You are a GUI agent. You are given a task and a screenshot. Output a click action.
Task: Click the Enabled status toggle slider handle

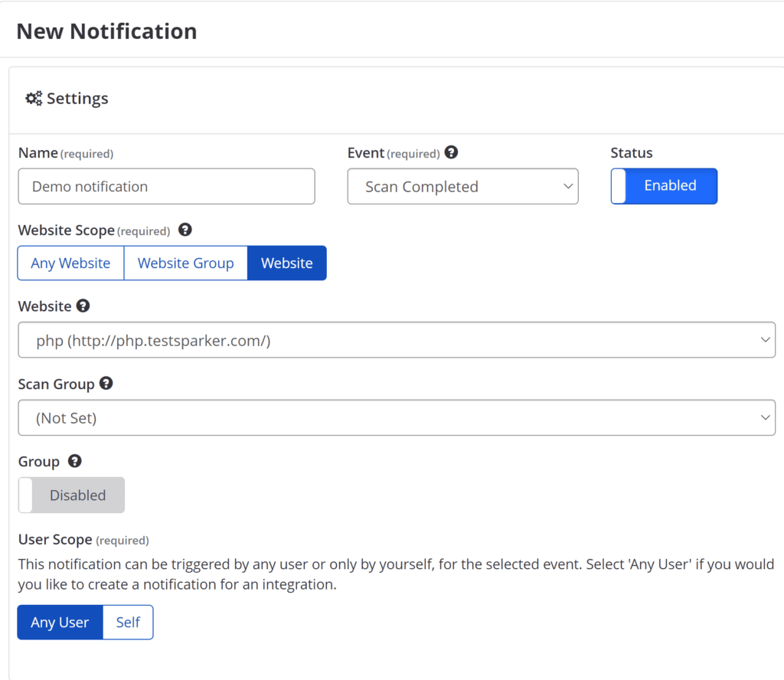click(619, 186)
